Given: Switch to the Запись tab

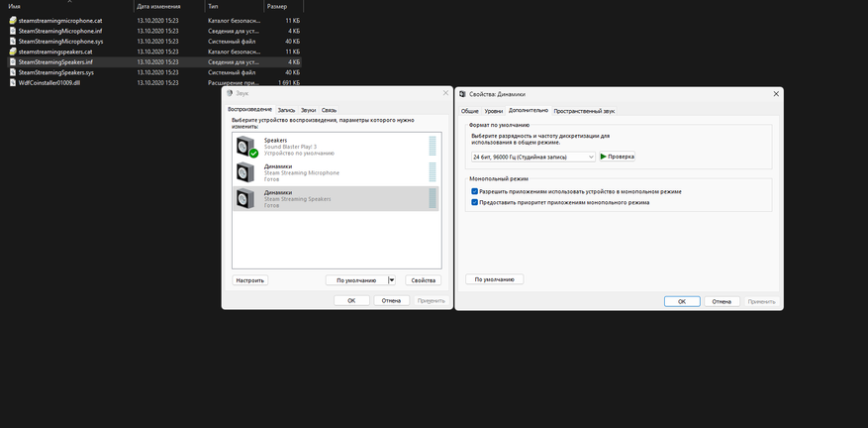Looking at the screenshot, I should (286, 110).
